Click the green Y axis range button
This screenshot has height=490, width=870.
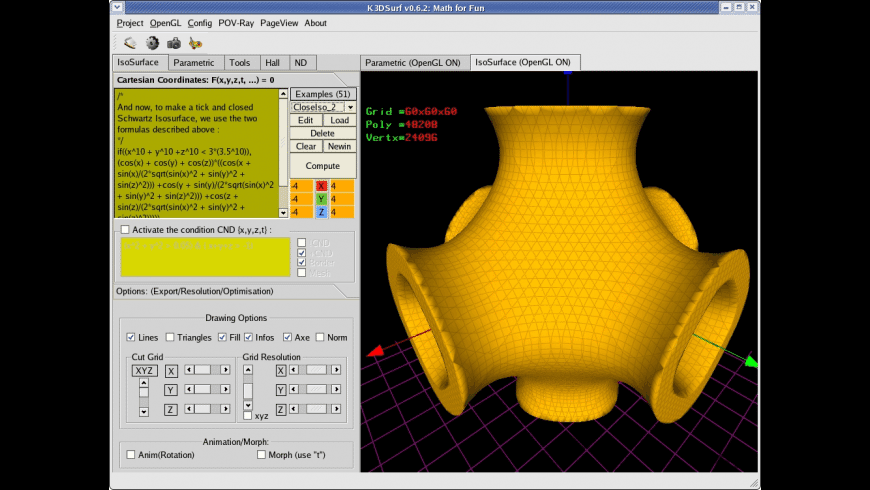point(321,199)
